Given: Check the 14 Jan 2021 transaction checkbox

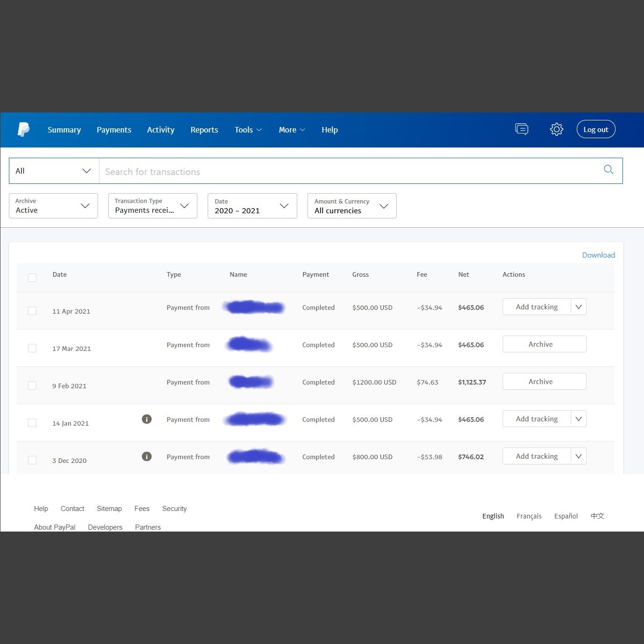Looking at the screenshot, I should (32, 423).
